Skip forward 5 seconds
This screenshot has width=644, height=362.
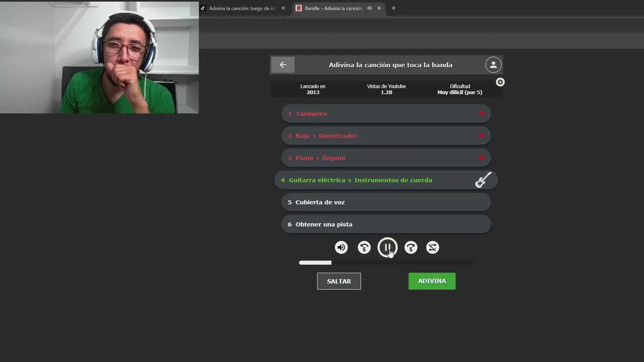pos(411,247)
